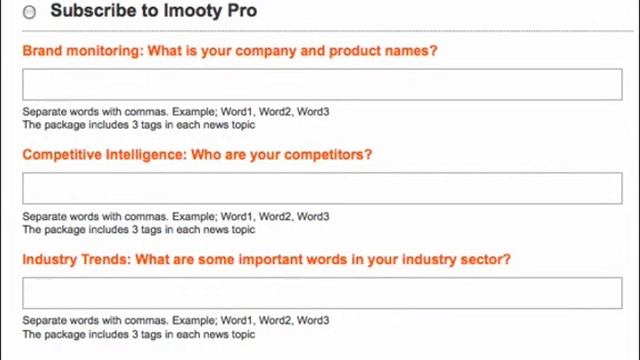Screen dimensions: 640x360
Task: Focus the Industry Trends important words field
Action: pos(322,293)
